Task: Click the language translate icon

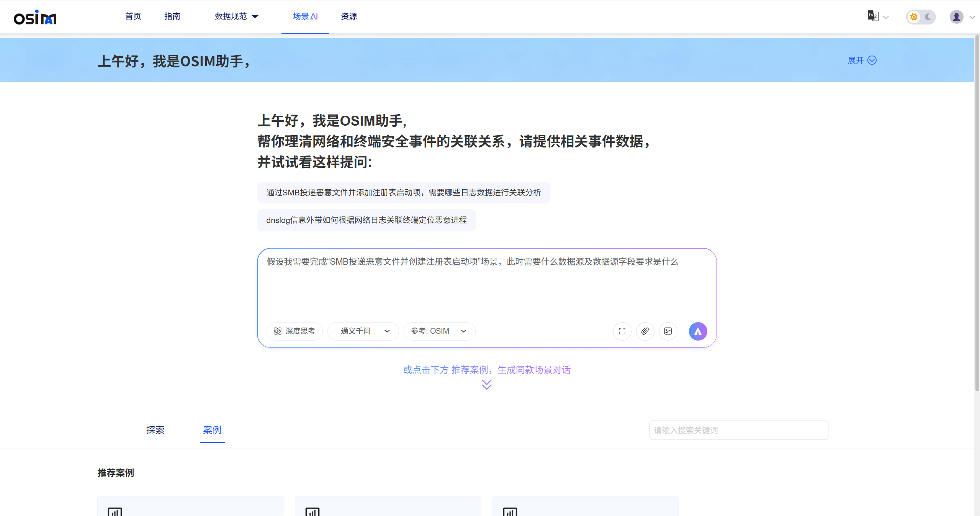Action: [873, 16]
